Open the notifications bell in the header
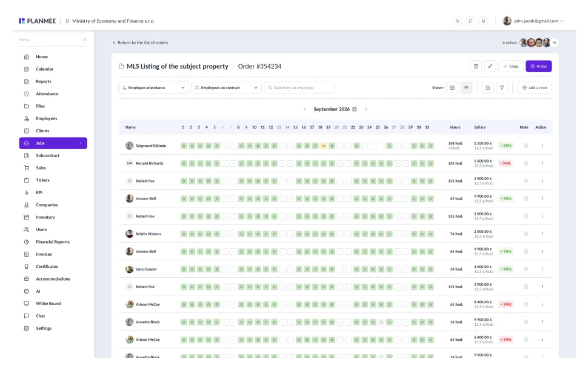588x370 pixels. (483, 21)
